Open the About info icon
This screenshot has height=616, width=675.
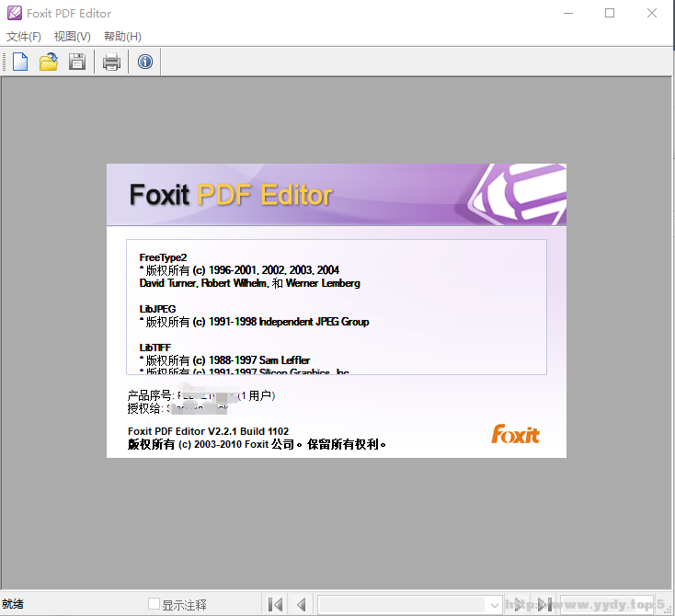click(x=145, y=62)
